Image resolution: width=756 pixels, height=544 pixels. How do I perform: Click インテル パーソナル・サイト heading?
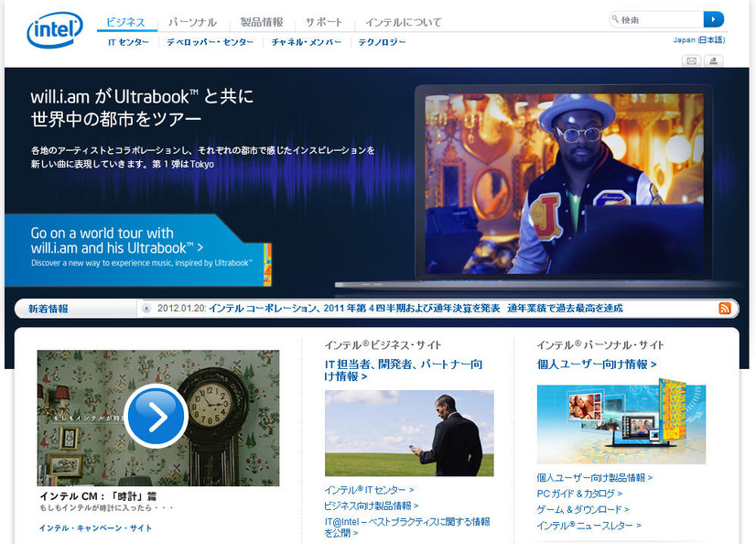[600, 345]
